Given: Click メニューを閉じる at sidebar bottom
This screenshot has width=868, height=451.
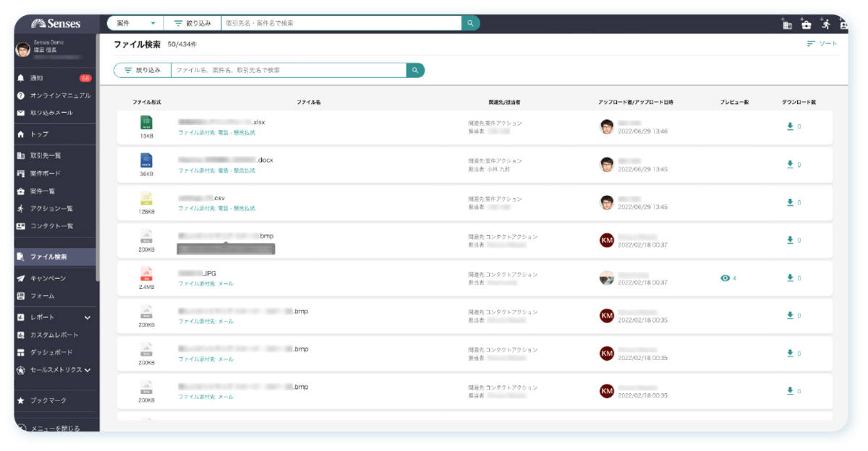Looking at the screenshot, I should (x=54, y=428).
